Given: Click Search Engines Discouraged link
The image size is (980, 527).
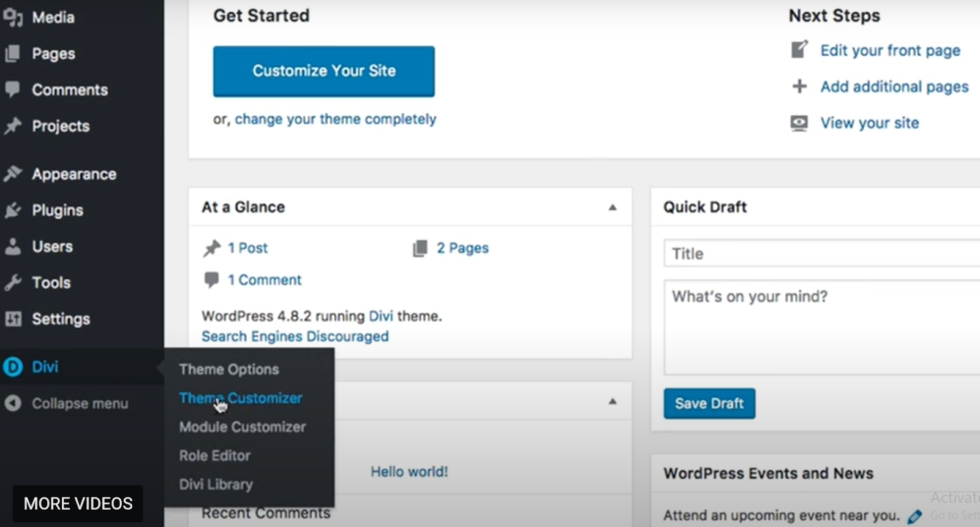Looking at the screenshot, I should (x=295, y=336).
